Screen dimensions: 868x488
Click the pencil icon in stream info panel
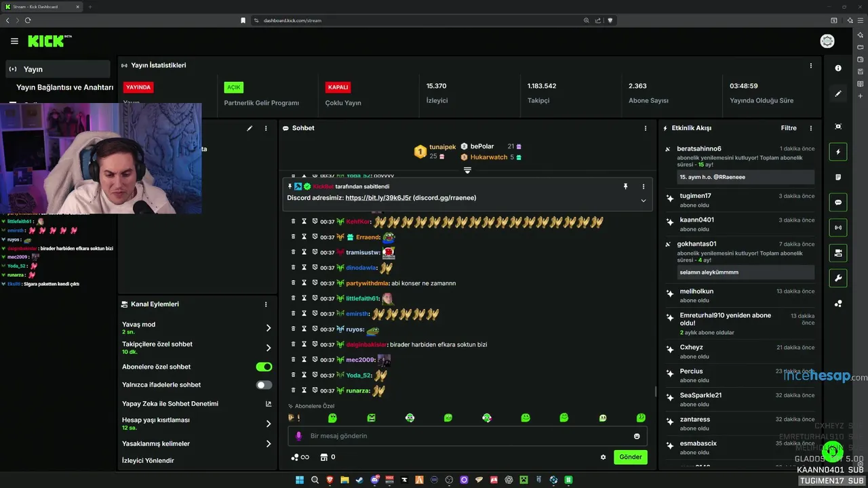250,128
